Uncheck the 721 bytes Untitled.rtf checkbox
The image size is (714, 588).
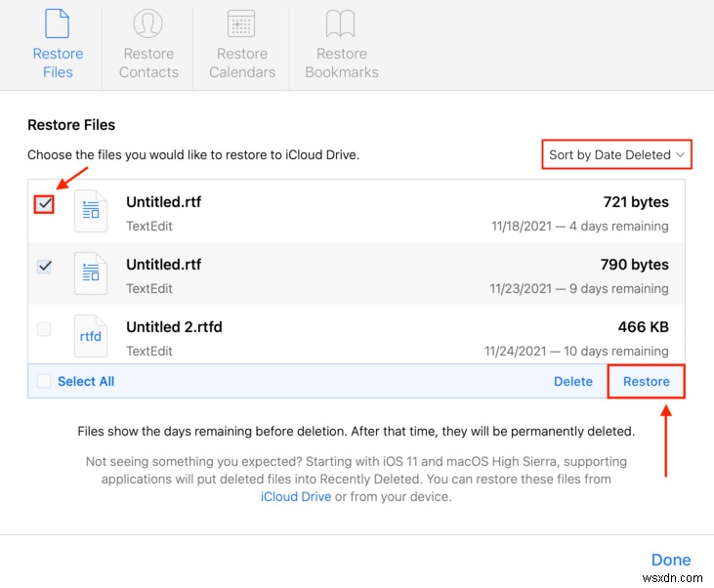point(44,203)
